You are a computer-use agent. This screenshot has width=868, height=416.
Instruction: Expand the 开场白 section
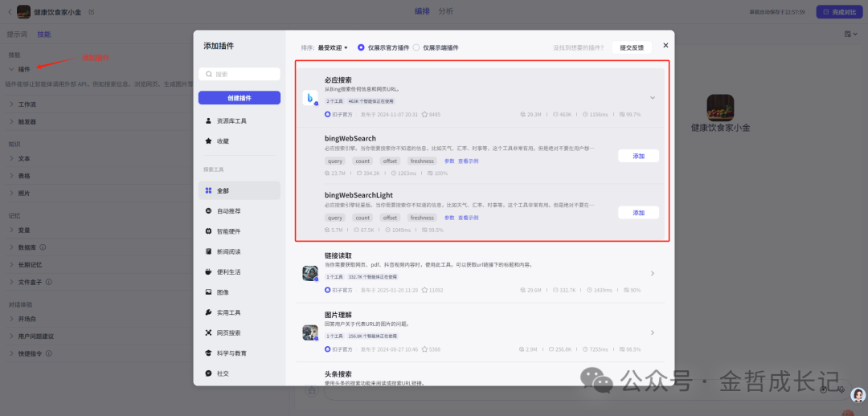coord(12,319)
